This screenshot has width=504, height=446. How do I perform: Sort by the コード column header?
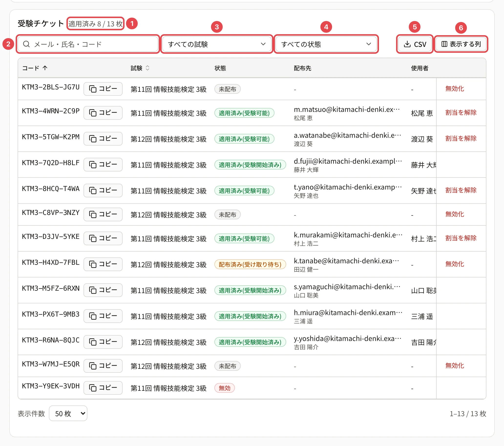click(35, 68)
